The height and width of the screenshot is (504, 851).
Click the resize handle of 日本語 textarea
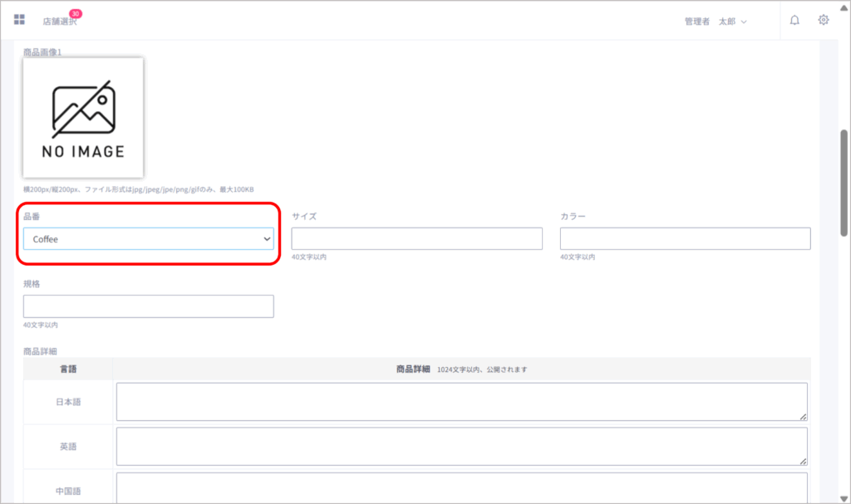coord(803,417)
